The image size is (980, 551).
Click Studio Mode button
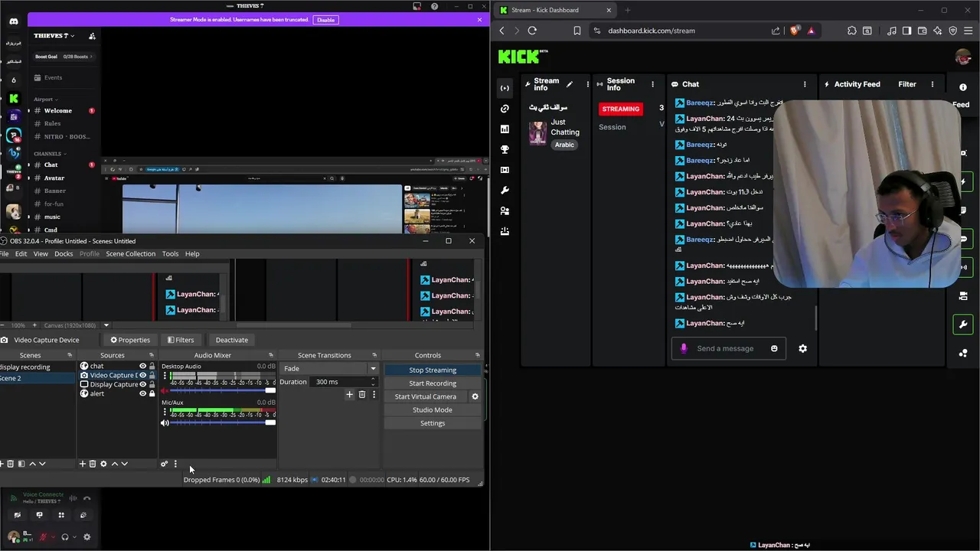(x=433, y=409)
